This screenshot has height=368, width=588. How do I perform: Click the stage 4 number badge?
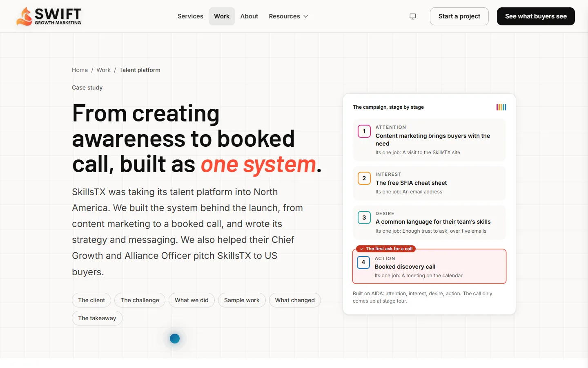[x=363, y=263]
